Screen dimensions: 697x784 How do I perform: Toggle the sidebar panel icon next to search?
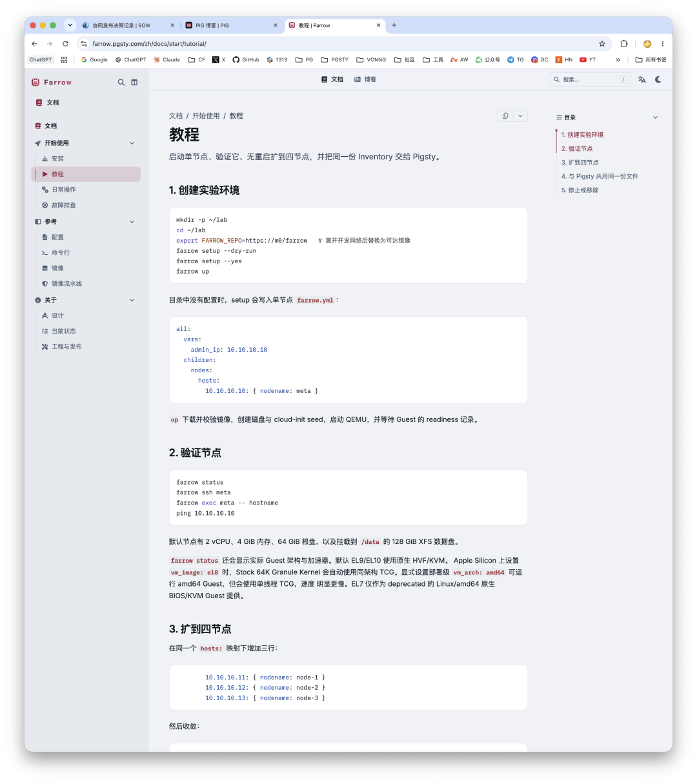[x=134, y=83]
